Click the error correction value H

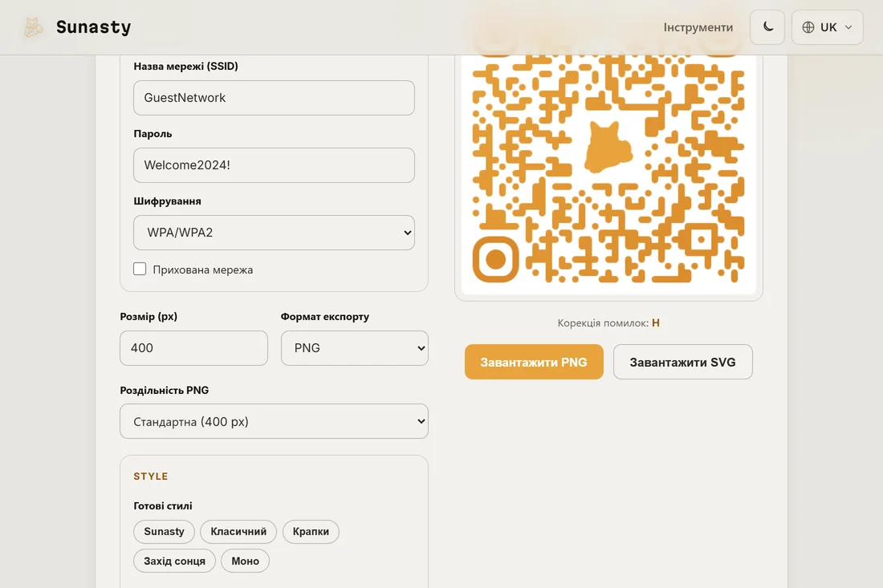click(656, 323)
